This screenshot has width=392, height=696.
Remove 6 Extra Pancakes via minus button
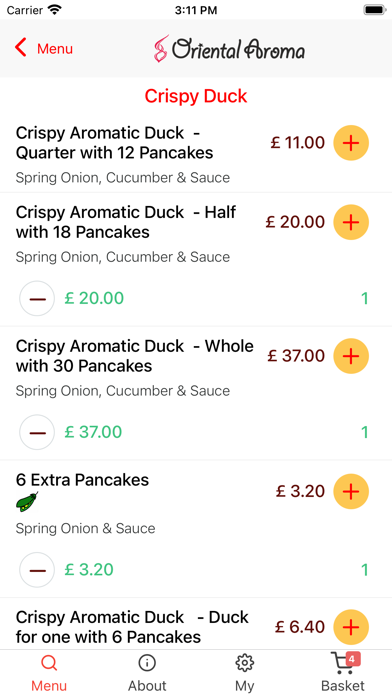(37, 569)
